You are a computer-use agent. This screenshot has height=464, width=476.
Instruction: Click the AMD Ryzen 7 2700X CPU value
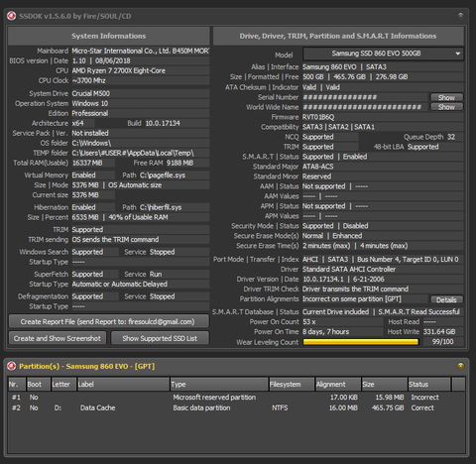[119, 70]
